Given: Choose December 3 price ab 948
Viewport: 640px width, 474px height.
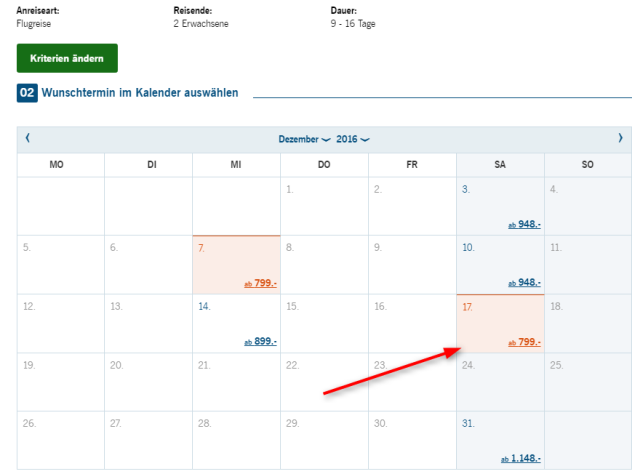Looking at the screenshot, I should (x=524, y=225).
